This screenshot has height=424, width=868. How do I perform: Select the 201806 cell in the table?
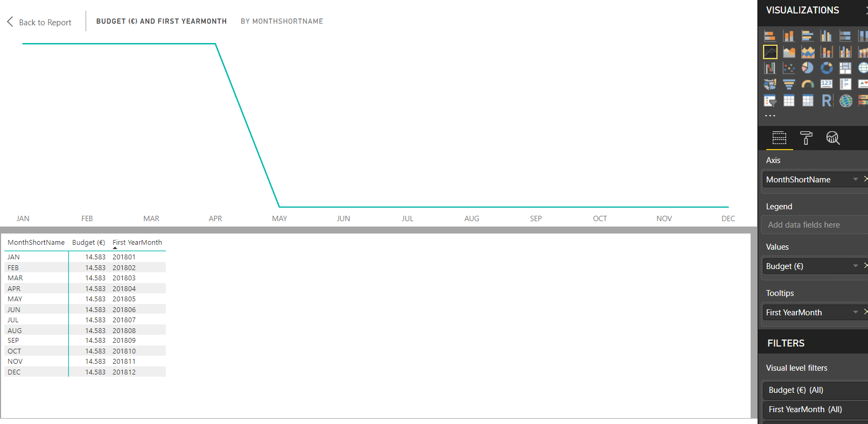[124, 310]
